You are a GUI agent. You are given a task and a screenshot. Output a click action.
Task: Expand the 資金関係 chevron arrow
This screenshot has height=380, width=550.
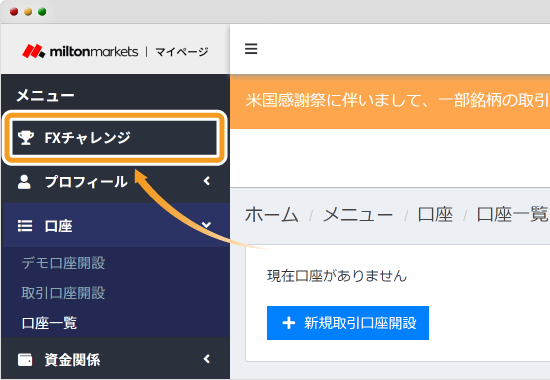207,359
